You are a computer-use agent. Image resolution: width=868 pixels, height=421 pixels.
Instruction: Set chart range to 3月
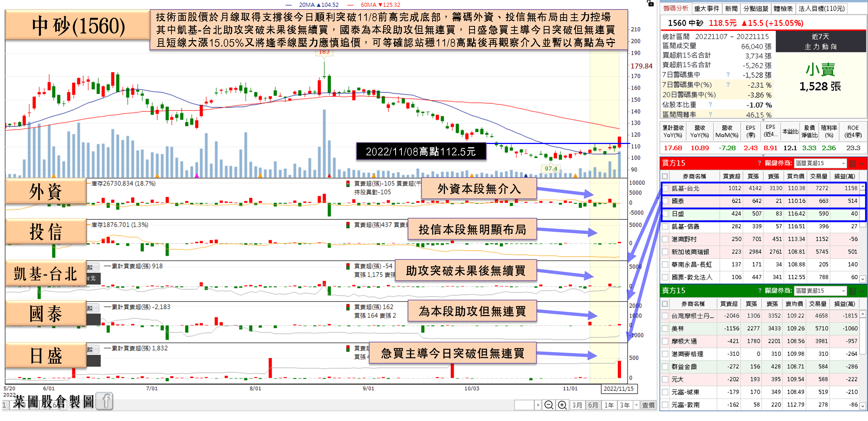[x=577, y=405]
